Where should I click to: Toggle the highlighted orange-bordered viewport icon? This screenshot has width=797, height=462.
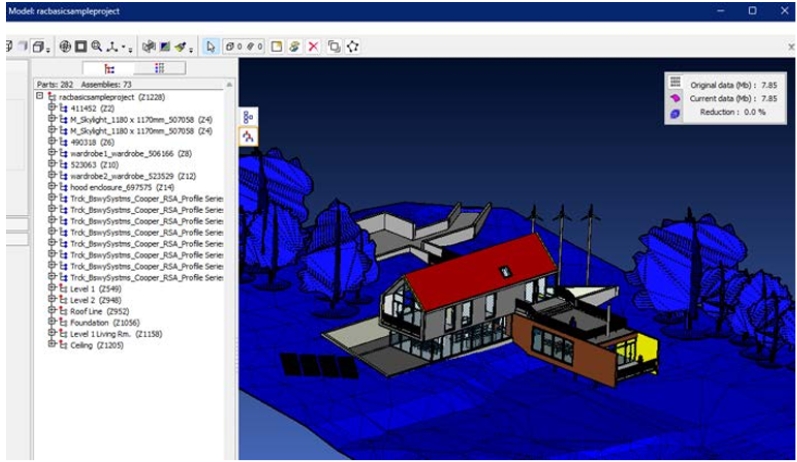pyautogui.click(x=248, y=136)
